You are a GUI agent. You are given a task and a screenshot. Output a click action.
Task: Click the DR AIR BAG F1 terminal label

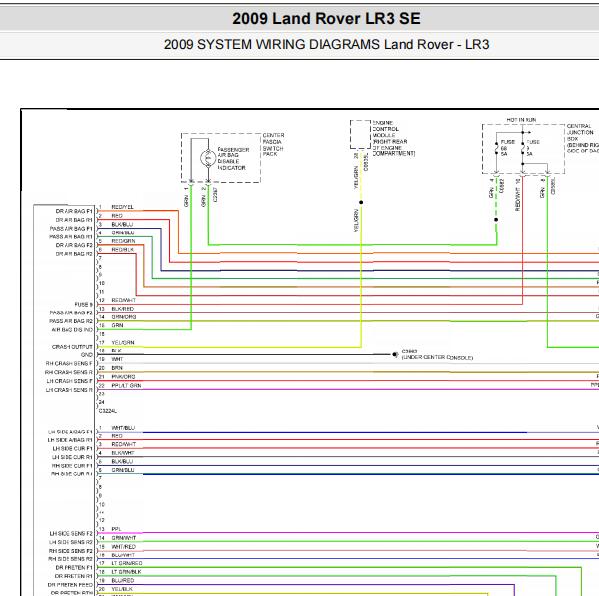tap(74, 211)
